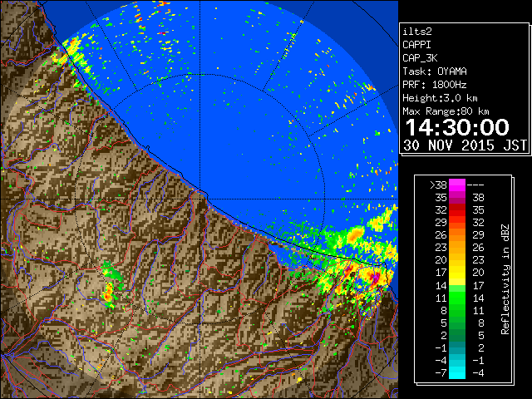Viewport: 532px width, 399px height.
Task: Pick the orange 26–29 dBZ color band
Action: (457, 234)
